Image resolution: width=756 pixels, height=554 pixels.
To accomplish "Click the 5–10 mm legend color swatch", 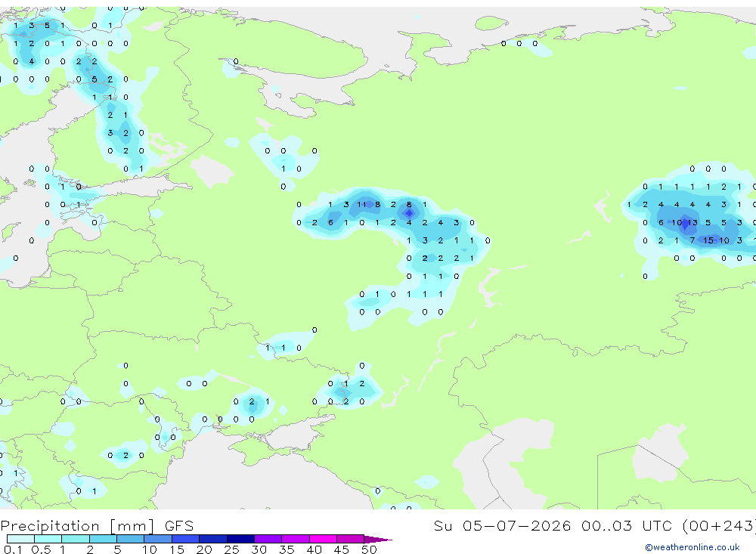I will click(x=130, y=539).
